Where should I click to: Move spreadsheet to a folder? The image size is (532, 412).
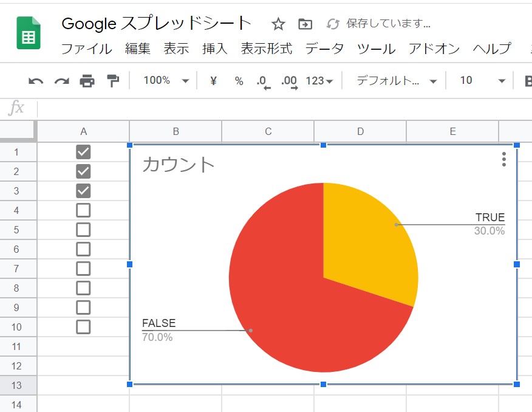click(304, 24)
